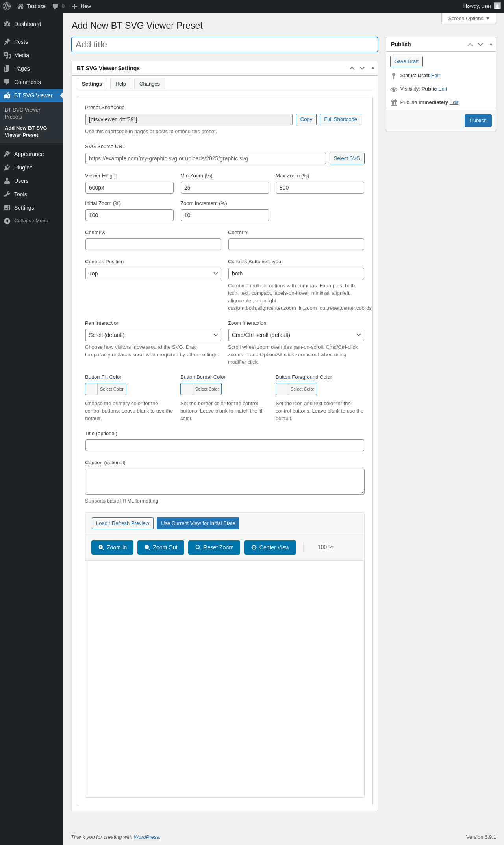Screen dimensions: 504x845
Task: Click the Add title field
Action: click(x=225, y=45)
